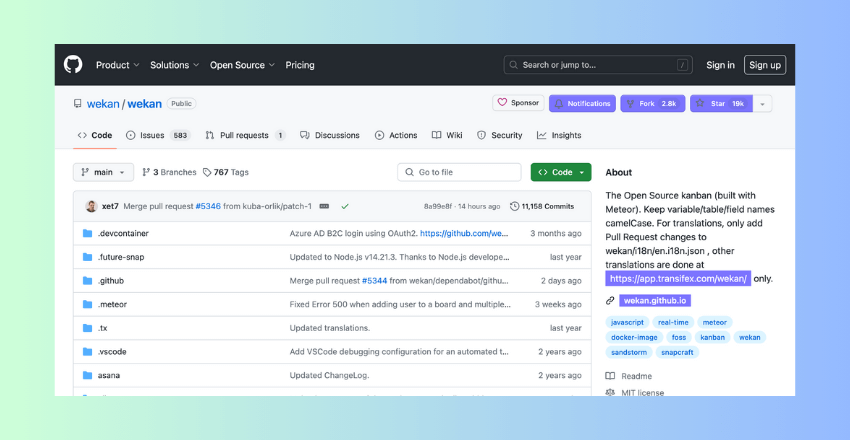
Task: View the 11,158 Commits history
Action: point(542,206)
